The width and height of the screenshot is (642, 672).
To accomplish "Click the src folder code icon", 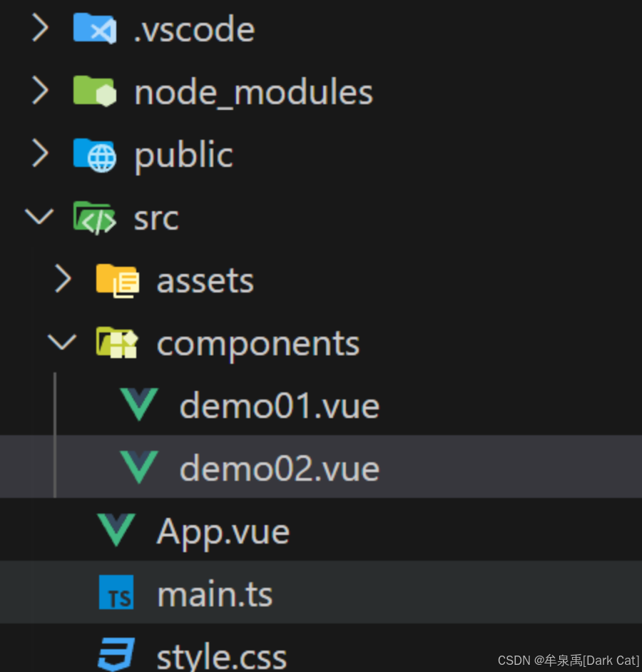I will [95, 218].
